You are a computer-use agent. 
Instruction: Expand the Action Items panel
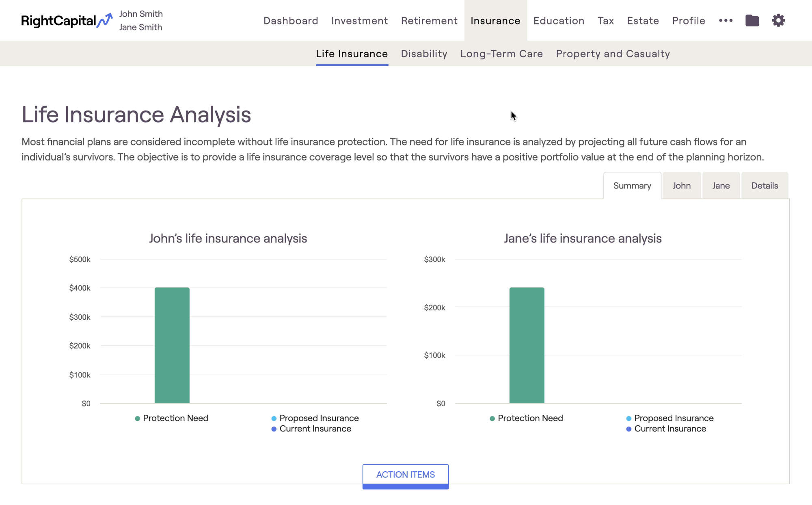pyautogui.click(x=405, y=475)
